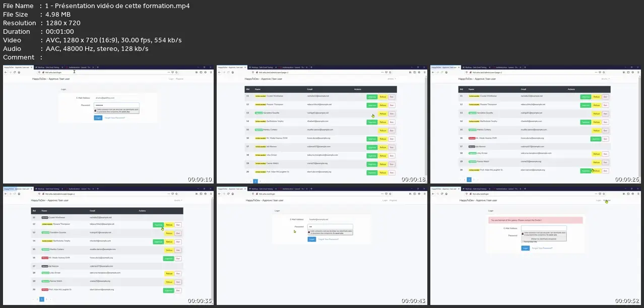Approve user 16 Mr. Wade Heaney in the 00:00:26 frame

(x=596, y=139)
